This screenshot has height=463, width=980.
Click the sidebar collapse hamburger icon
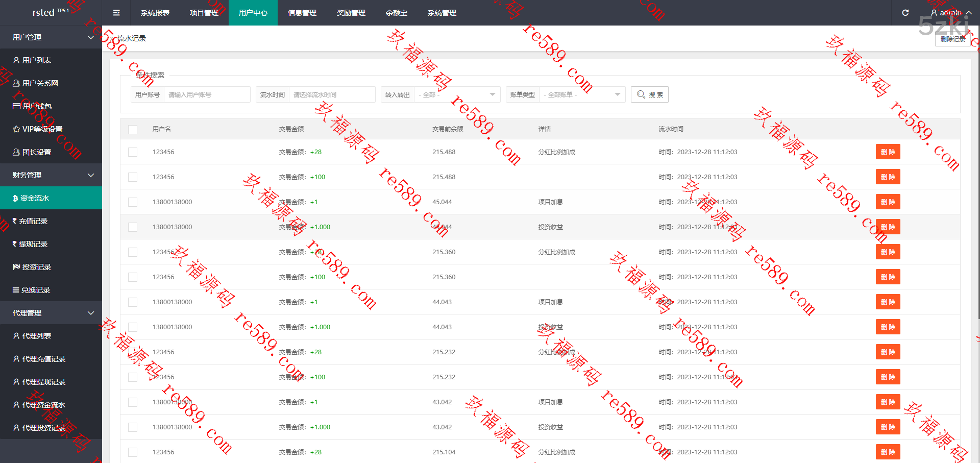116,13
